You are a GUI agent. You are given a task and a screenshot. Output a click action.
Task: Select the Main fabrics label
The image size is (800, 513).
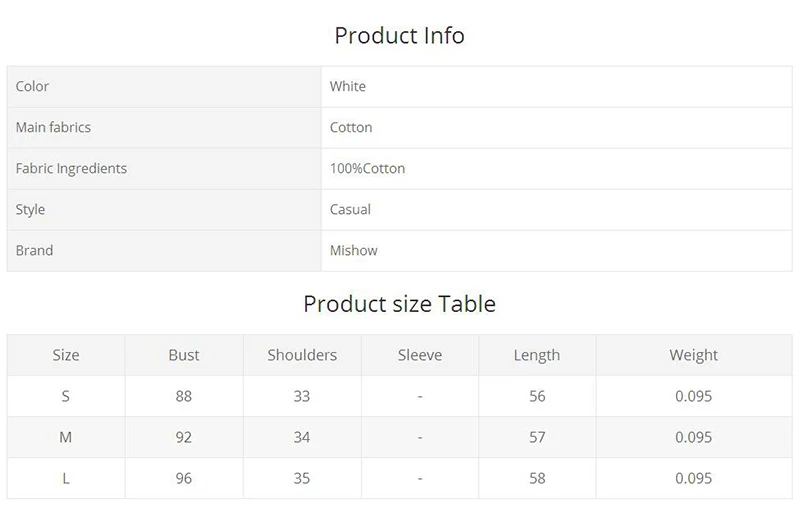tap(53, 128)
